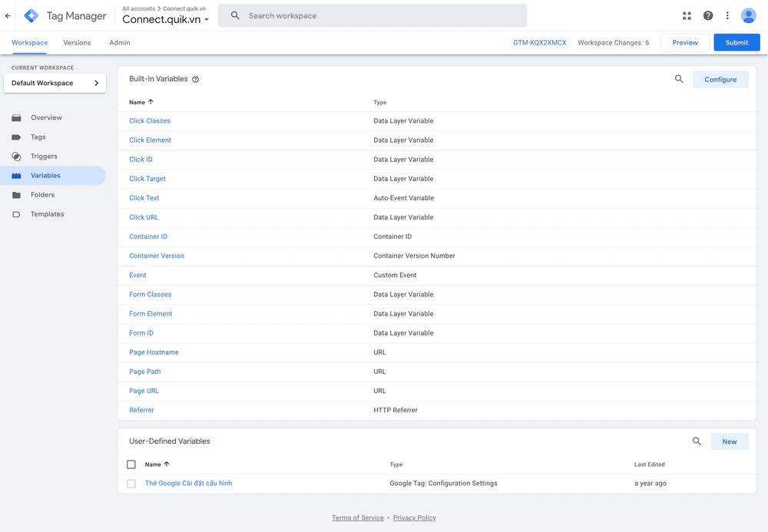Open the Referrer variable

coord(141,410)
